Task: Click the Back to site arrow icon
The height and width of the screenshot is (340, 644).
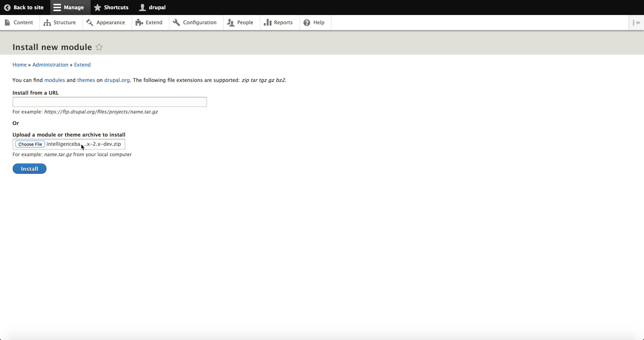Action: (x=7, y=7)
